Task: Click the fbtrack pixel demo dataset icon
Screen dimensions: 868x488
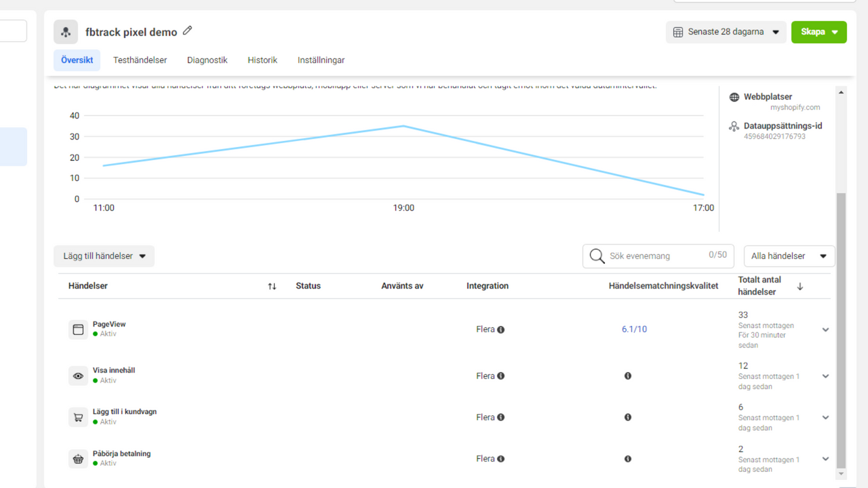Action: click(x=66, y=32)
